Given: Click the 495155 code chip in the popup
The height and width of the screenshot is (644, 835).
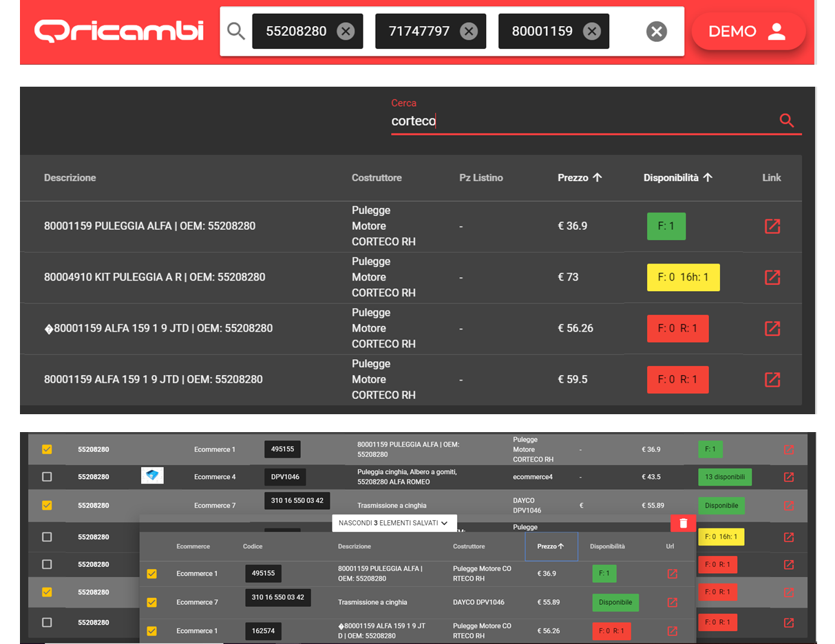Looking at the screenshot, I should (x=263, y=573).
